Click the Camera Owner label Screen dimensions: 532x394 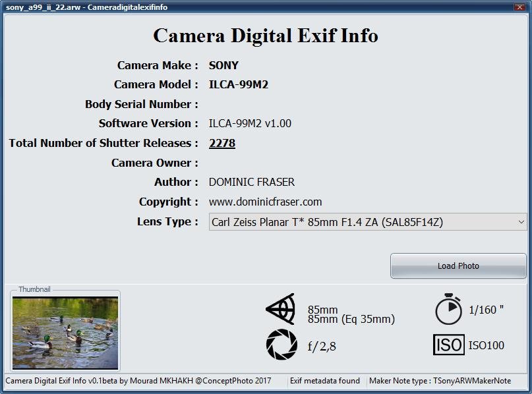click(x=155, y=163)
